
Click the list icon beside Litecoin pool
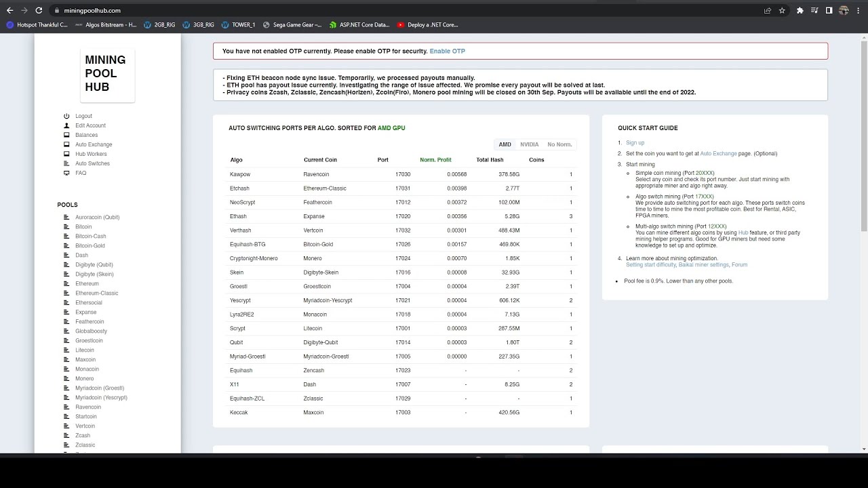point(66,350)
